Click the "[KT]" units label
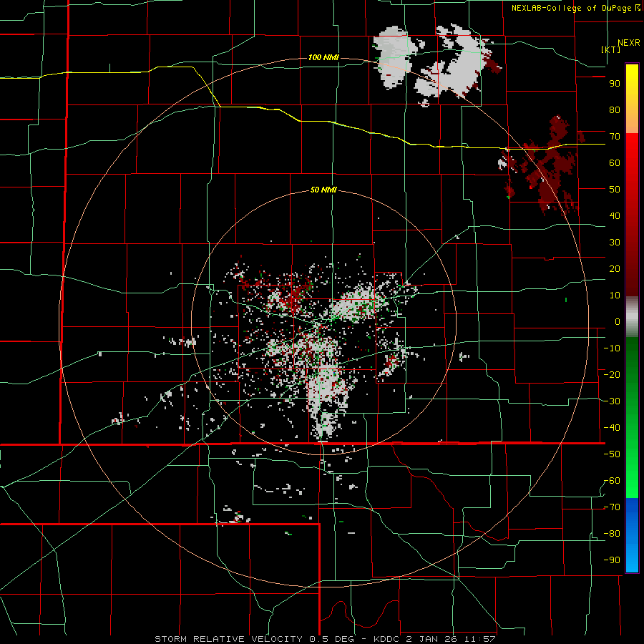 point(611,49)
